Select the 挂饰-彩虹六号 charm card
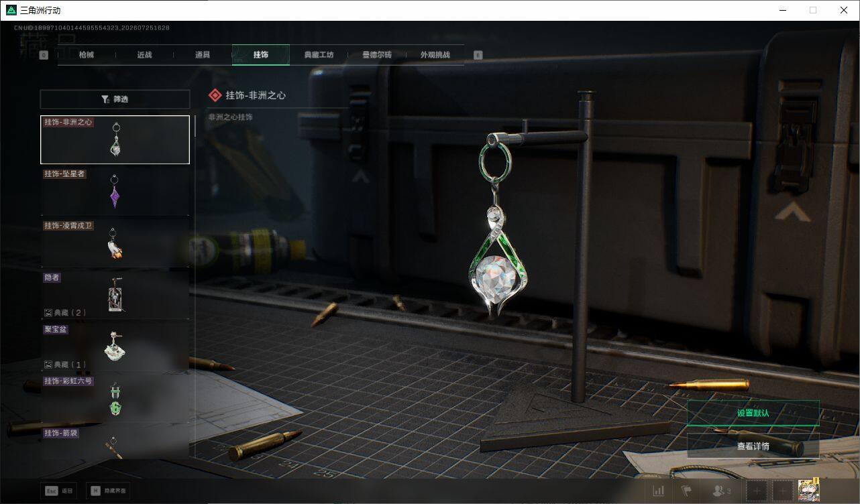The image size is (860, 504). pyautogui.click(x=115, y=399)
